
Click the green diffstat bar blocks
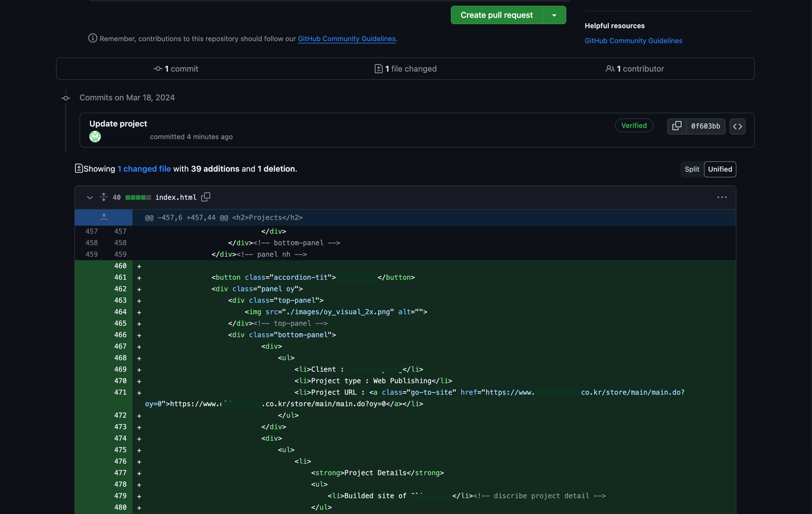[138, 197]
